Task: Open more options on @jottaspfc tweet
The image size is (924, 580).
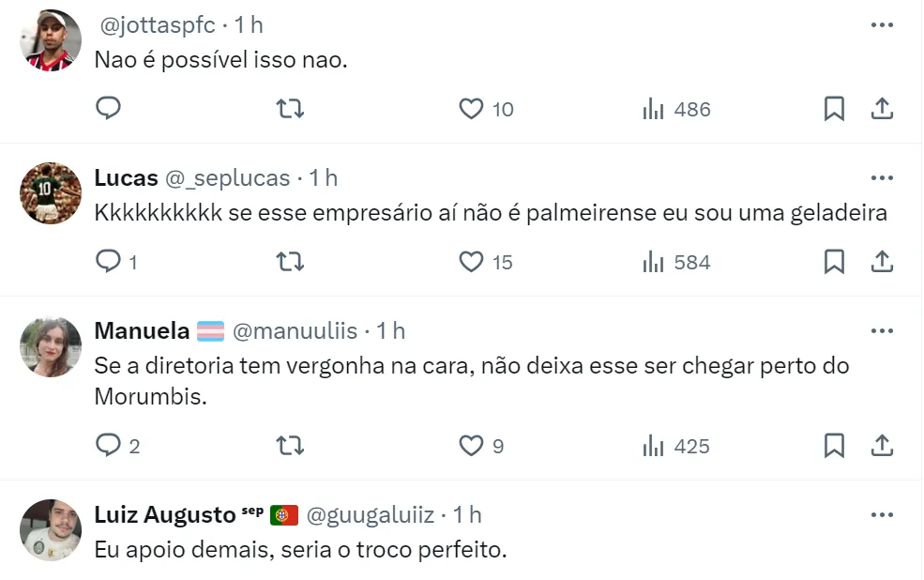Action: pos(882,25)
